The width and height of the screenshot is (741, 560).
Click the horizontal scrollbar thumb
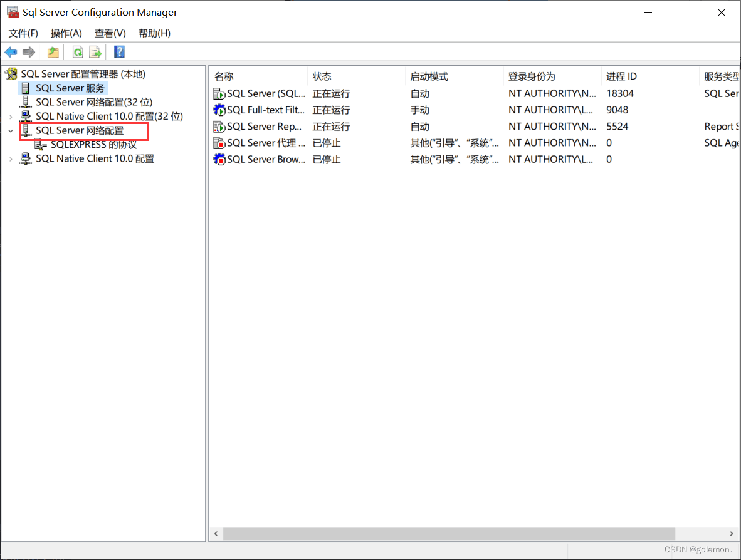tap(449, 534)
